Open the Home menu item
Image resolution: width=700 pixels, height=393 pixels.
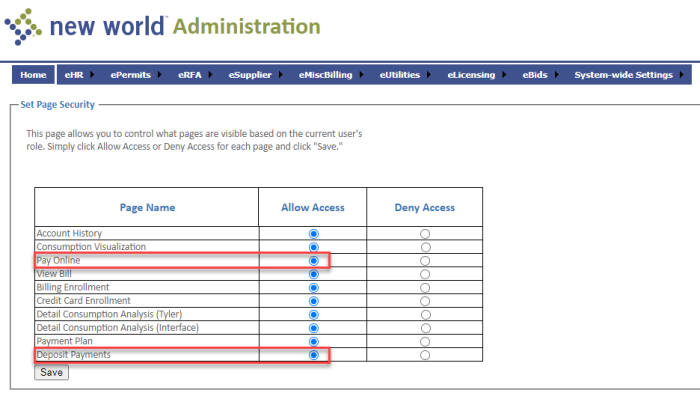(x=33, y=75)
